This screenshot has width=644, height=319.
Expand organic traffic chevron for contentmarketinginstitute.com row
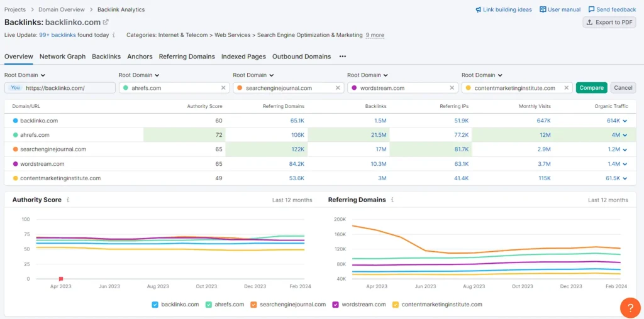point(625,178)
